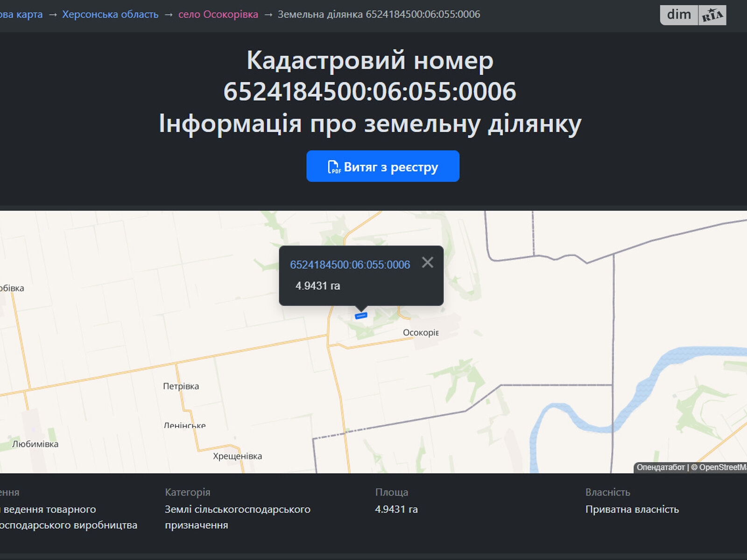Click the Петрівка village label
This screenshot has height=560, width=747.
click(x=182, y=386)
